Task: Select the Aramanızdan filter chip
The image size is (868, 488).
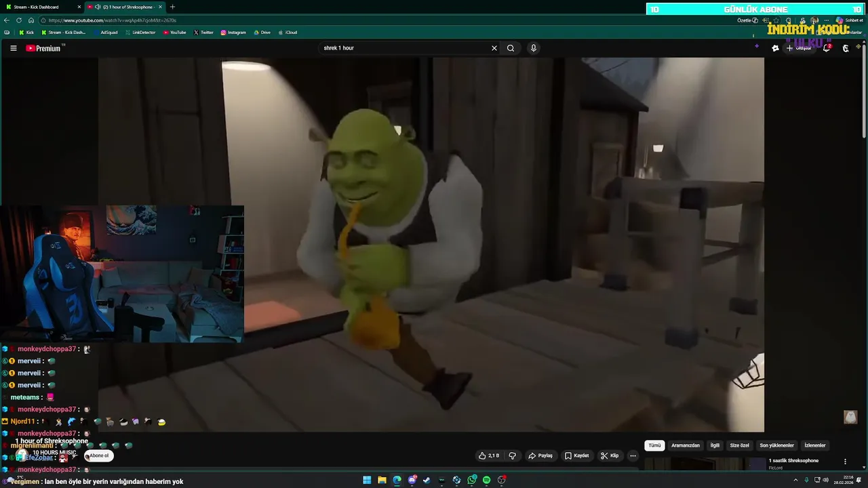Action: pos(685,445)
